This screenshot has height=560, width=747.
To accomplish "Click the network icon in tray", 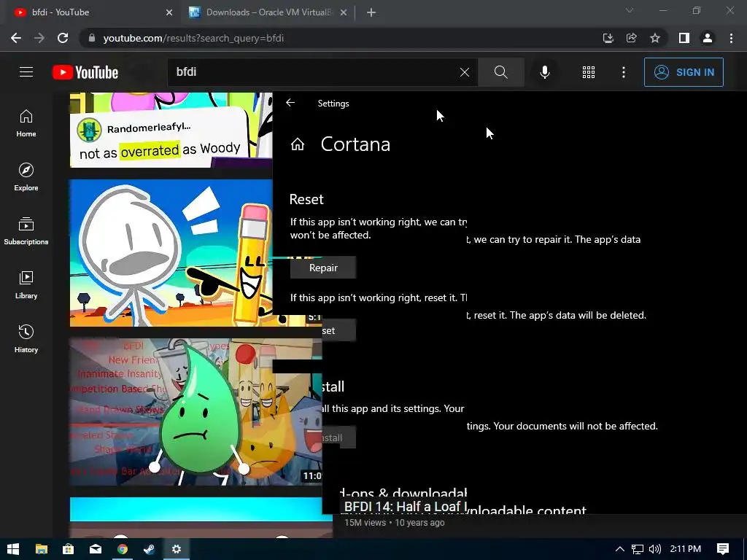I will click(x=638, y=549).
